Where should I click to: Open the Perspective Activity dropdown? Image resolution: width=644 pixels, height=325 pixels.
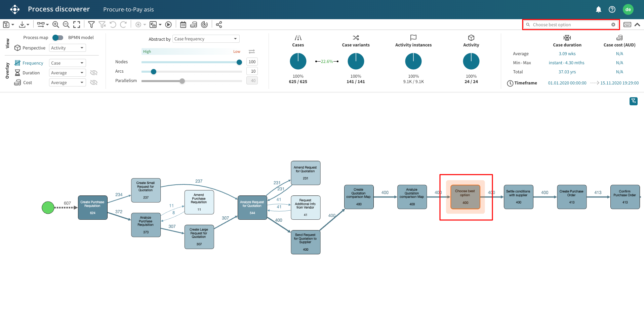pos(68,48)
